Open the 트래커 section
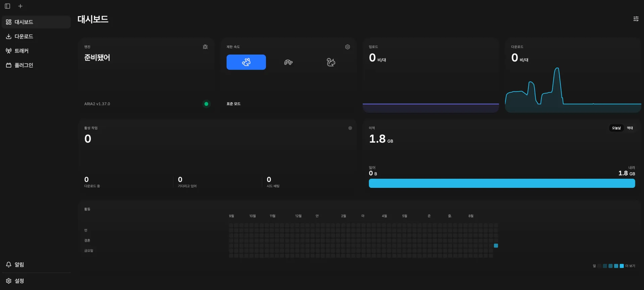Image resolution: width=644 pixels, height=290 pixels. click(x=36, y=51)
